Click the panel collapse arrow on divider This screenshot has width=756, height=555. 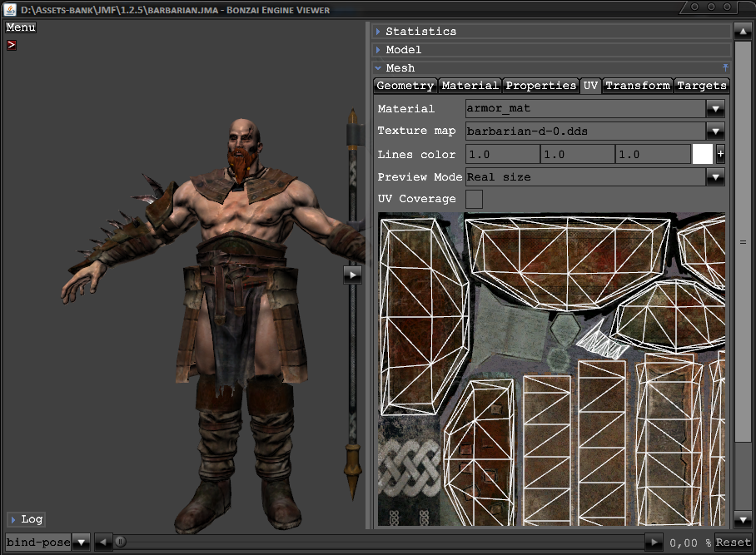tap(353, 275)
